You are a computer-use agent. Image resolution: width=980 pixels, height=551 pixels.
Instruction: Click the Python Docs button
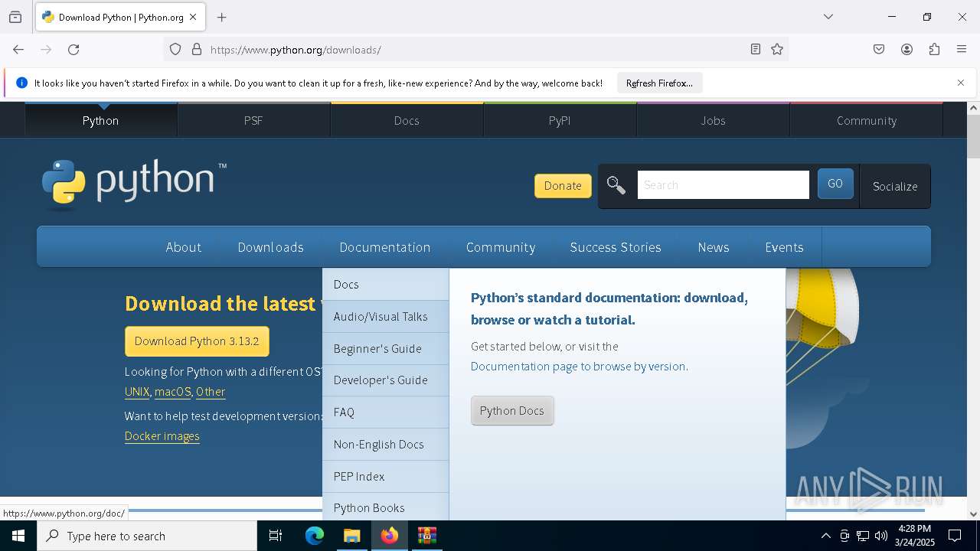[512, 411]
